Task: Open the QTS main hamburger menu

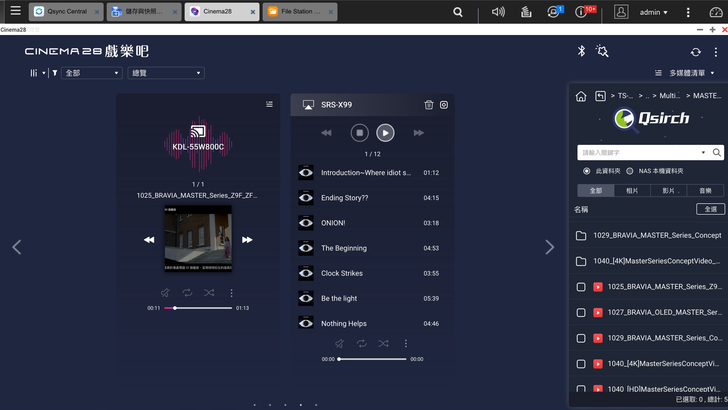Action: [15, 11]
